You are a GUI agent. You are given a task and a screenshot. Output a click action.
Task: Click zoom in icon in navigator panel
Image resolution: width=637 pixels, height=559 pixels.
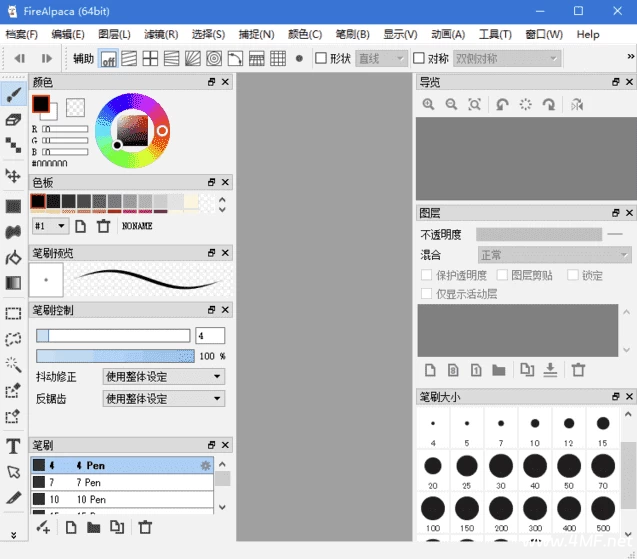(428, 104)
